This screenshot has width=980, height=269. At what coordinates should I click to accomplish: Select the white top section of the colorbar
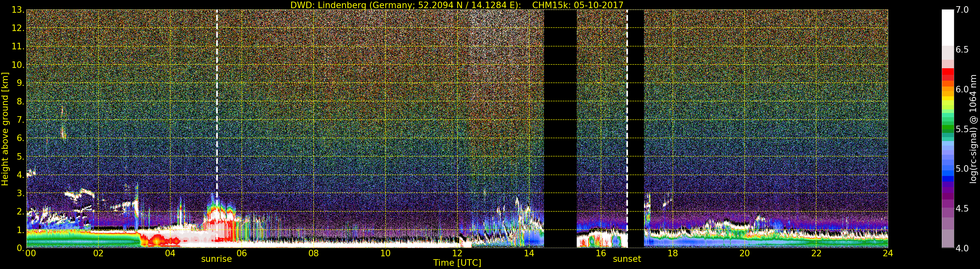coord(947,27)
